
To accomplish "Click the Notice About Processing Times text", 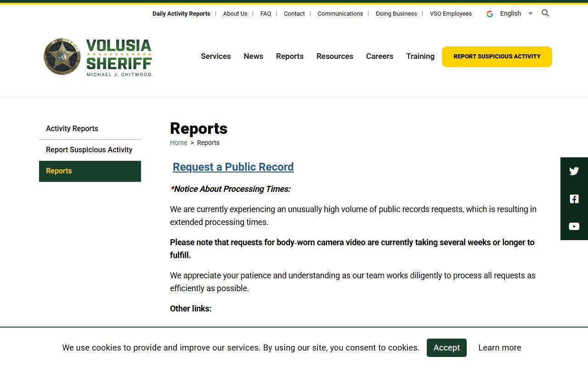I will (230, 189).
